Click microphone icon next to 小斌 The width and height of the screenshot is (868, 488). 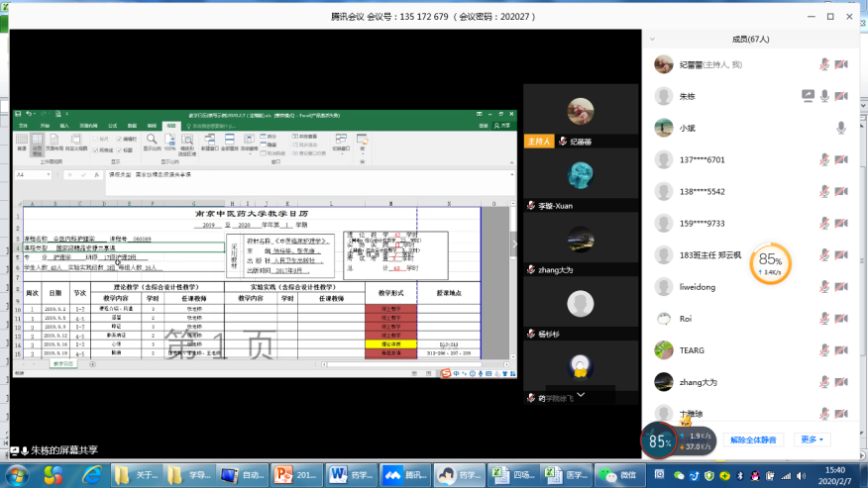click(841, 128)
